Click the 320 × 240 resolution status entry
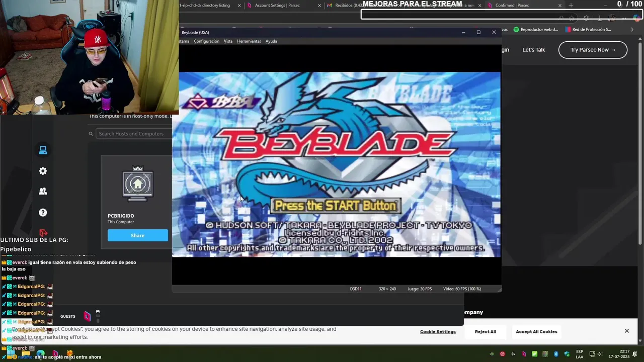 pyautogui.click(x=387, y=289)
